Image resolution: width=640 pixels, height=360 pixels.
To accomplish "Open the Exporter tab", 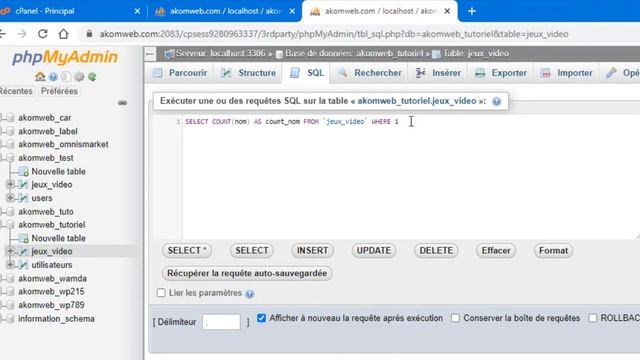I will pyautogui.click(x=501, y=73).
